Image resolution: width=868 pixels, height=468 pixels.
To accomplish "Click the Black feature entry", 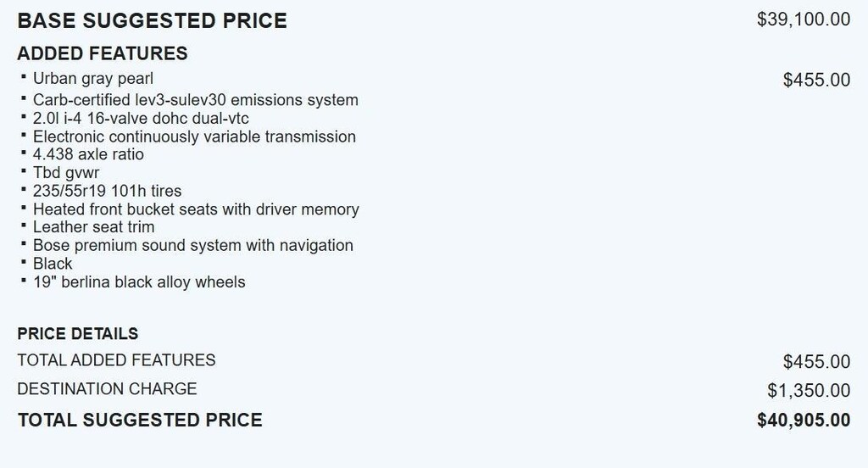I will [x=53, y=264].
